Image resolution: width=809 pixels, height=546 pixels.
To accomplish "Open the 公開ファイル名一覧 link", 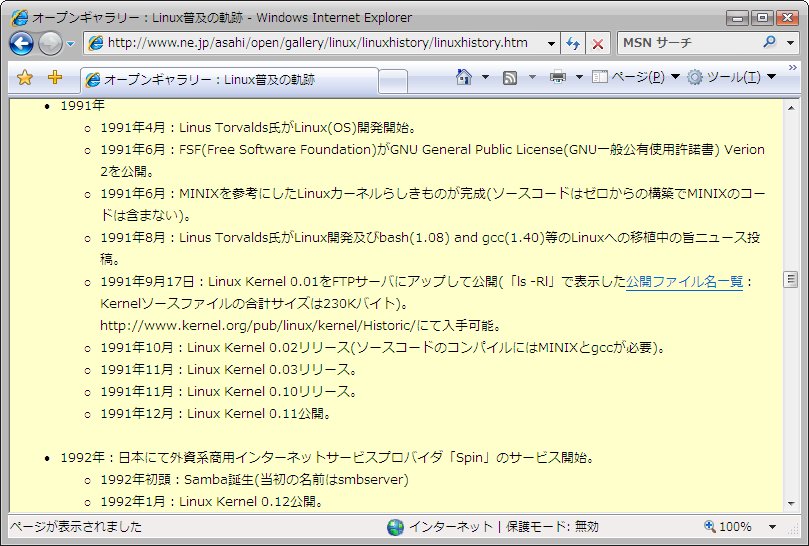I will (x=684, y=282).
